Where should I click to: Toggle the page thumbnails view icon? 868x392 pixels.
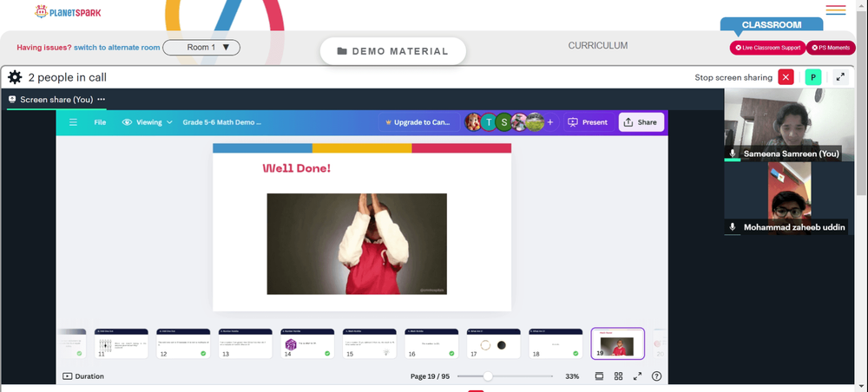tap(599, 376)
